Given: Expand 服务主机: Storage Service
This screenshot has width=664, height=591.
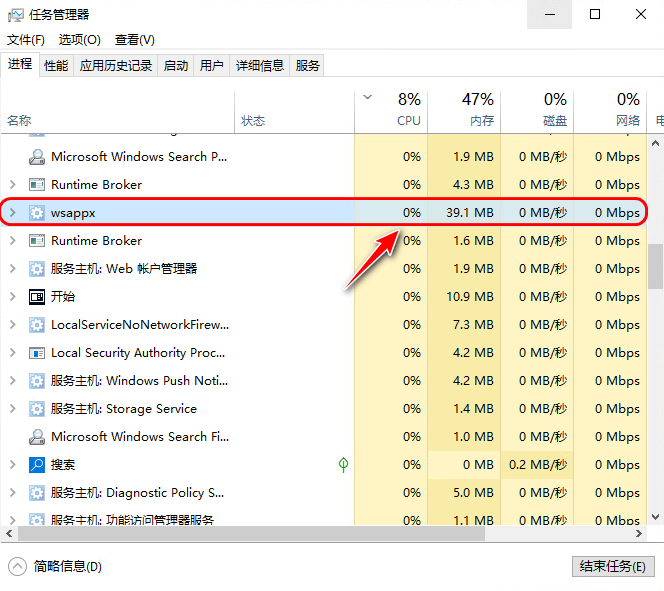Looking at the screenshot, I should point(13,409).
